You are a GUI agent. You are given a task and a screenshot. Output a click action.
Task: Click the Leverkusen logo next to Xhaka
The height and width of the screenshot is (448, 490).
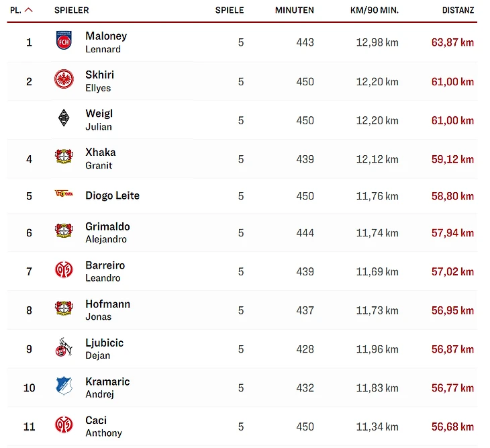(x=64, y=158)
